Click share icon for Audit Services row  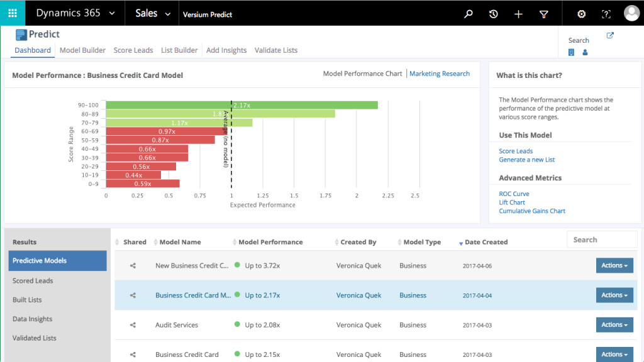click(133, 325)
